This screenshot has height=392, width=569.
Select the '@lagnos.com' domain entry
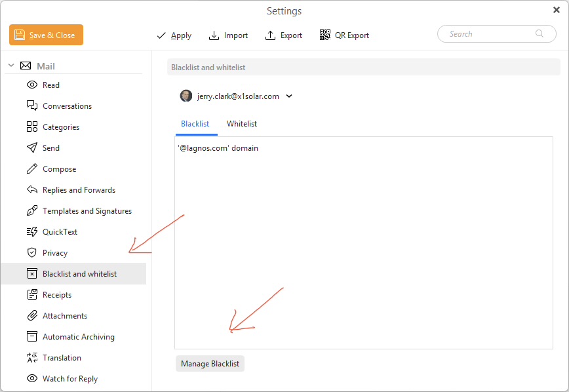218,148
